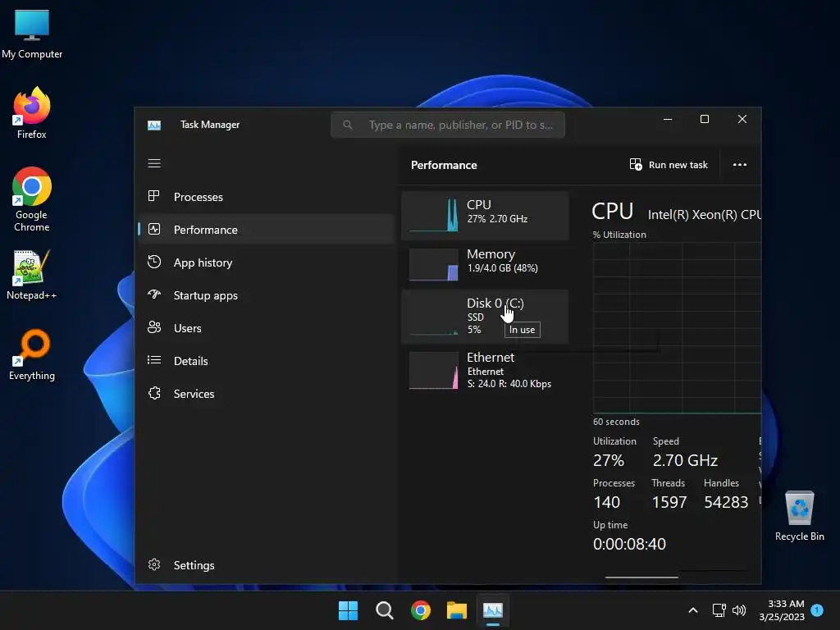Viewport: 840px width, 630px height.
Task: Select the Notepad++ desktop shortcut
Action: tap(32, 275)
